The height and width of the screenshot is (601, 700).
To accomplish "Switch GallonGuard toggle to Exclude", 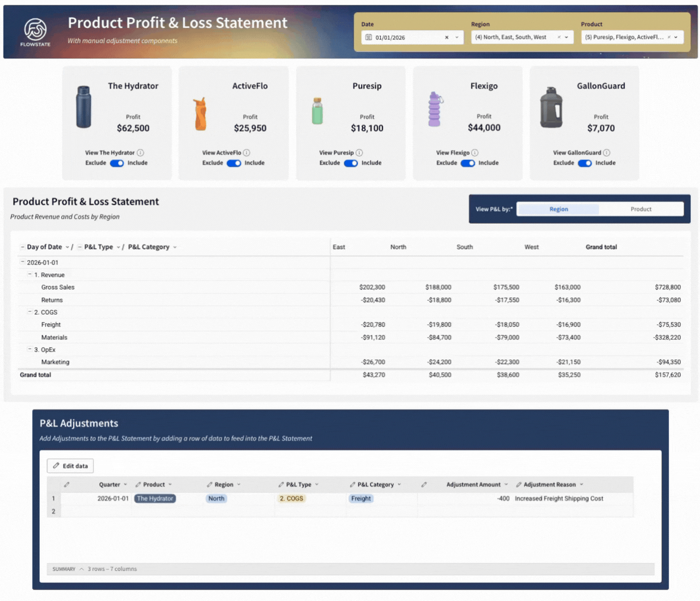I will click(585, 163).
